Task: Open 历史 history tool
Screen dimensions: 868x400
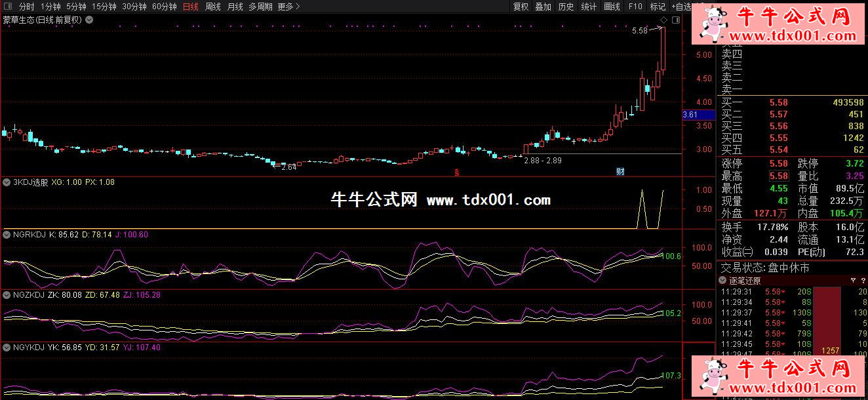Action: 566,7
